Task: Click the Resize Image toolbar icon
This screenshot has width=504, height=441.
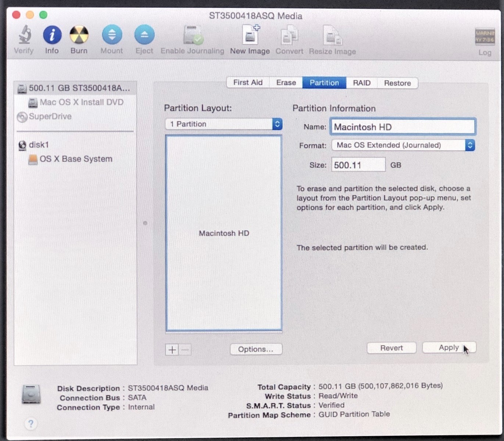Action: coord(332,35)
